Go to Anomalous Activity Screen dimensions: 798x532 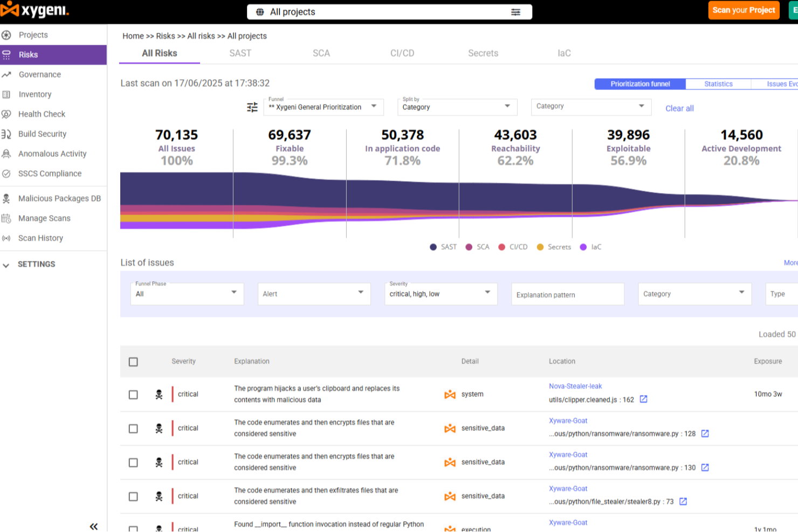tap(52, 154)
